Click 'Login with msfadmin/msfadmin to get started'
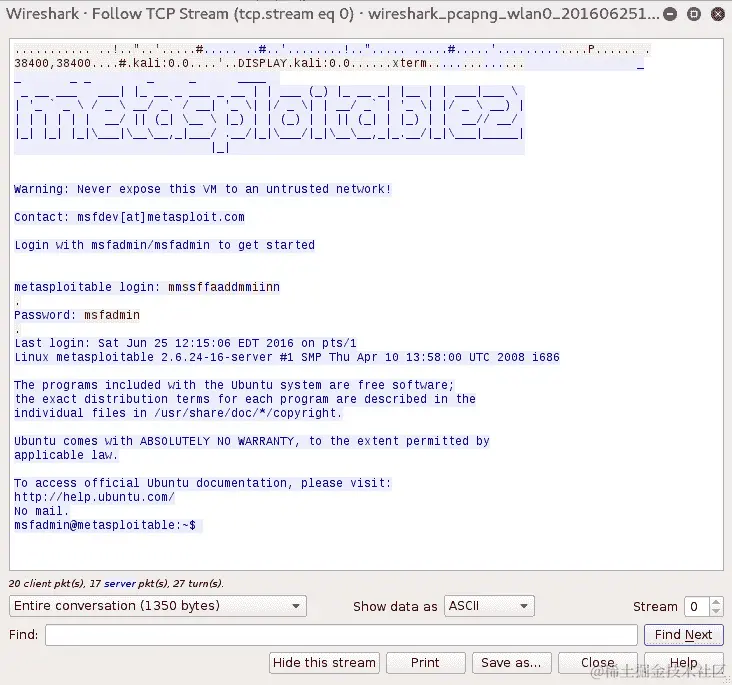The width and height of the screenshot is (732, 685). click(x=164, y=245)
